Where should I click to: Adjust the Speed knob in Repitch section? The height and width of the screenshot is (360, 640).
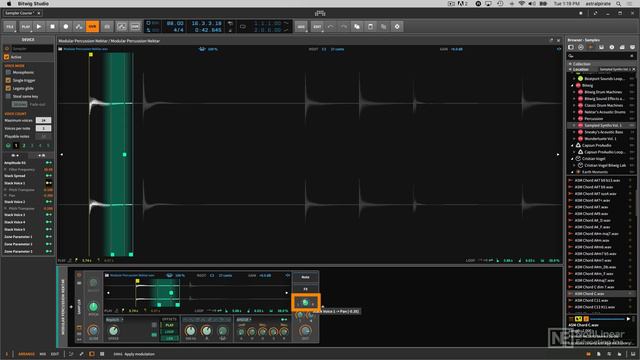pos(113,331)
